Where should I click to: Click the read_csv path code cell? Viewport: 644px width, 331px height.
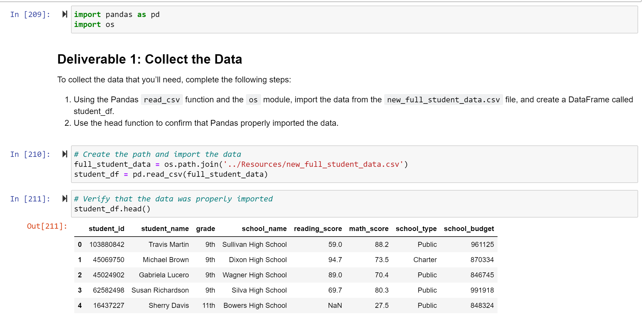point(354,164)
